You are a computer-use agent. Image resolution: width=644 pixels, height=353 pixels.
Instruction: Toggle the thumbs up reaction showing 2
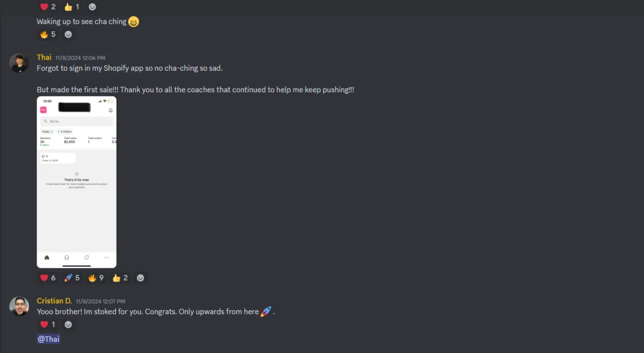pos(120,278)
